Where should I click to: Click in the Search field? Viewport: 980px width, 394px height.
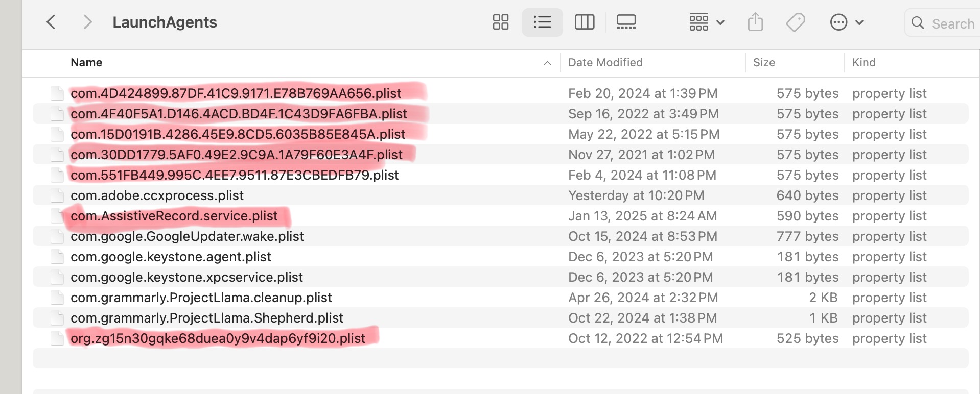pos(952,23)
